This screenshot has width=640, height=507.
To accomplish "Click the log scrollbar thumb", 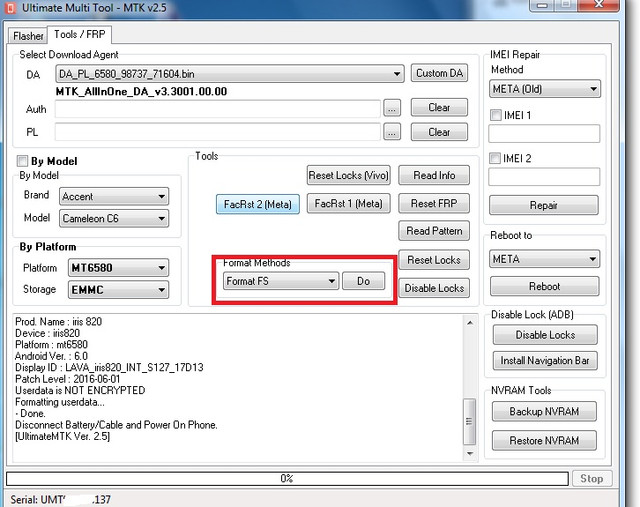I will point(469,422).
